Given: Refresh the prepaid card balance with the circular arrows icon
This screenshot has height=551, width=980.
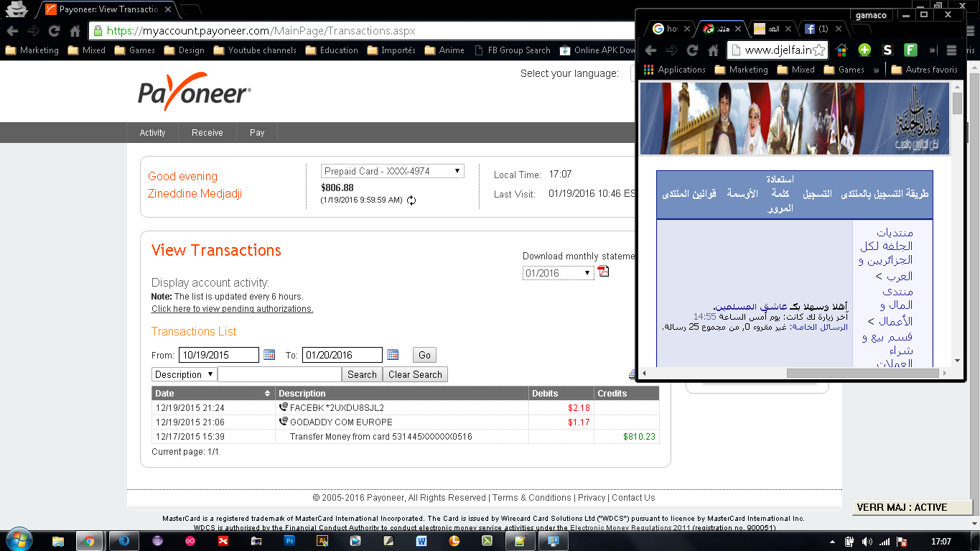Looking at the screenshot, I should tap(411, 200).
